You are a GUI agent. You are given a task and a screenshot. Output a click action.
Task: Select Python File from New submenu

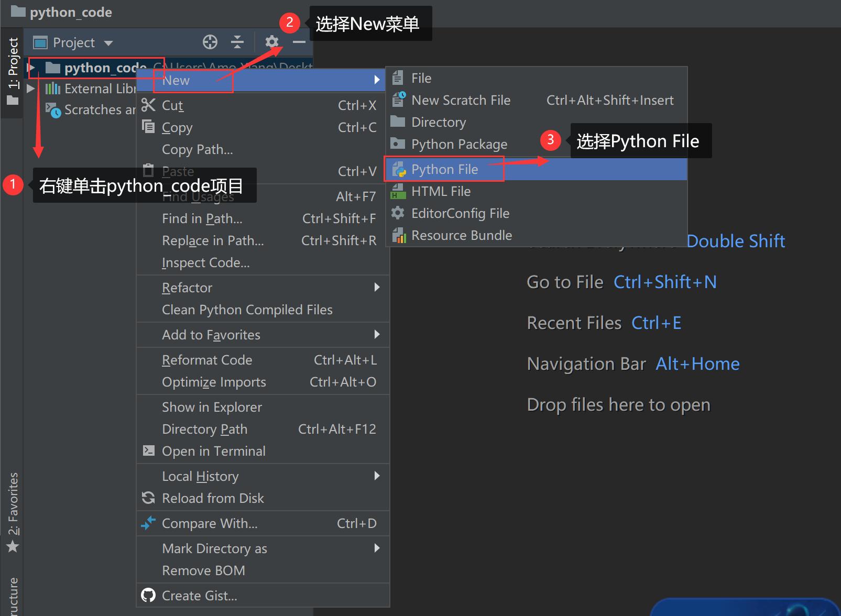(x=536, y=169)
